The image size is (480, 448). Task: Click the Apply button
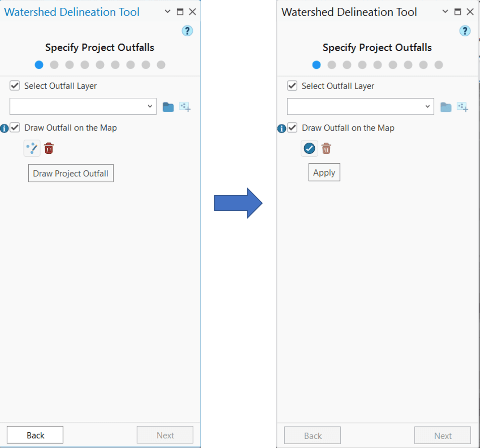(324, 172)
